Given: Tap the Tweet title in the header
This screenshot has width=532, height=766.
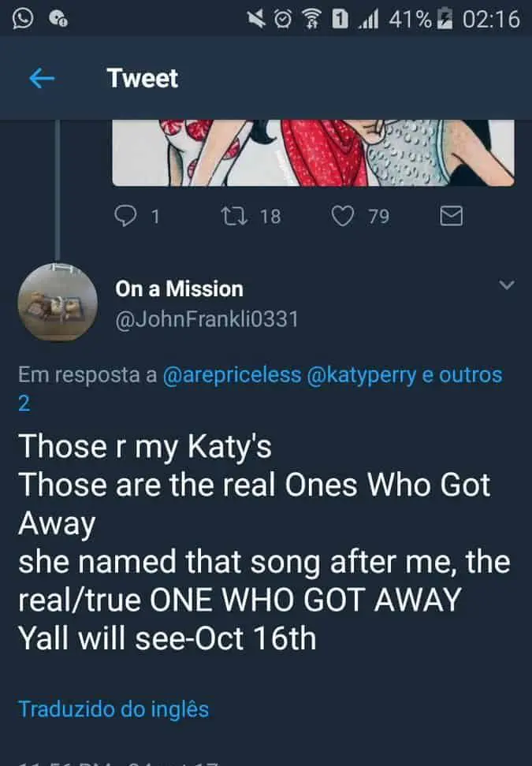Looking at the screenshot, I should coord(142,78).
